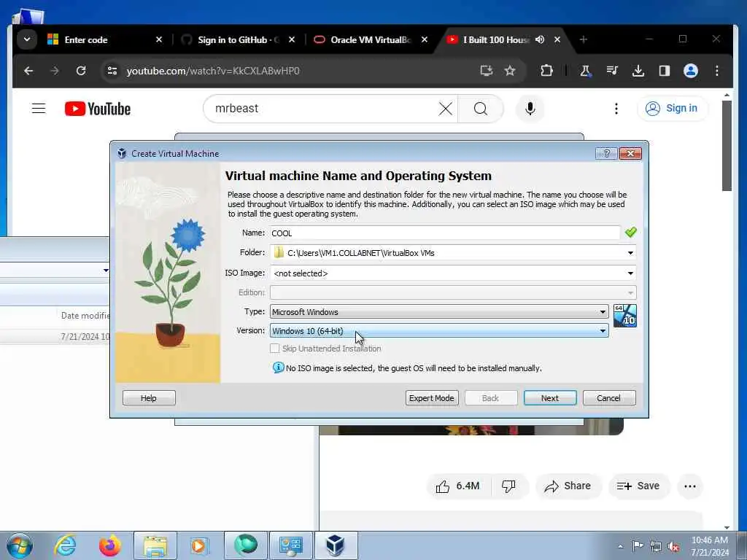This screenshot has width=747, height=560.
Task: Show Chrome downloads
Action: [638, 71]
